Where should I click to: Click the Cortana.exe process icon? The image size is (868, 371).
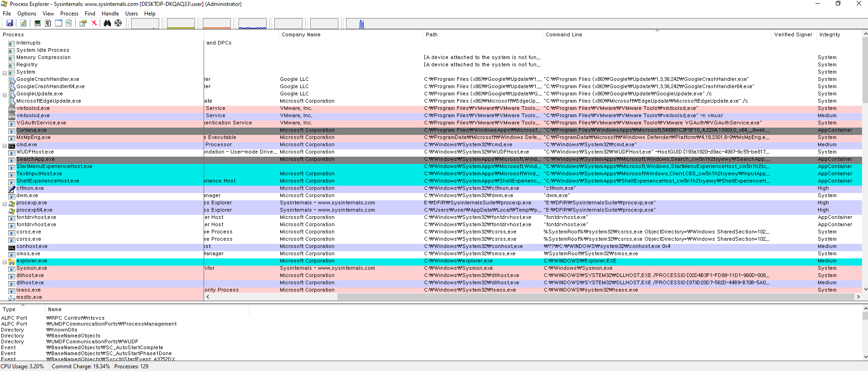pyautogui.click(x=12, y=131)
